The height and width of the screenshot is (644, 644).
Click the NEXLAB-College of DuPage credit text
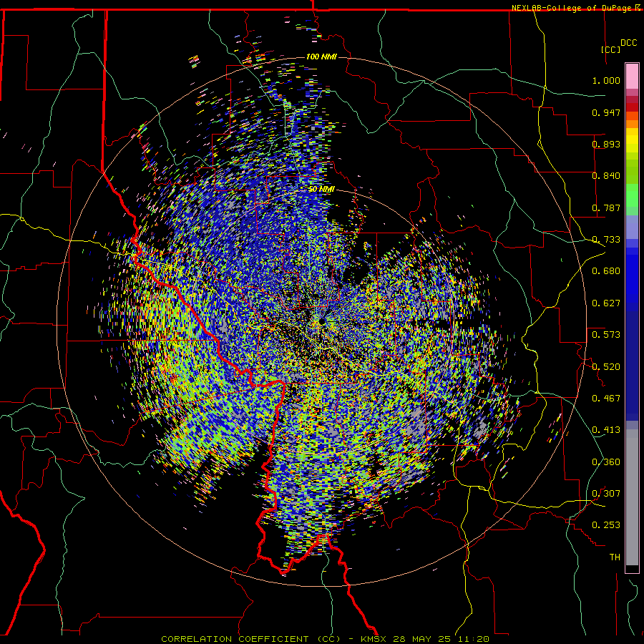coord(573,8)
